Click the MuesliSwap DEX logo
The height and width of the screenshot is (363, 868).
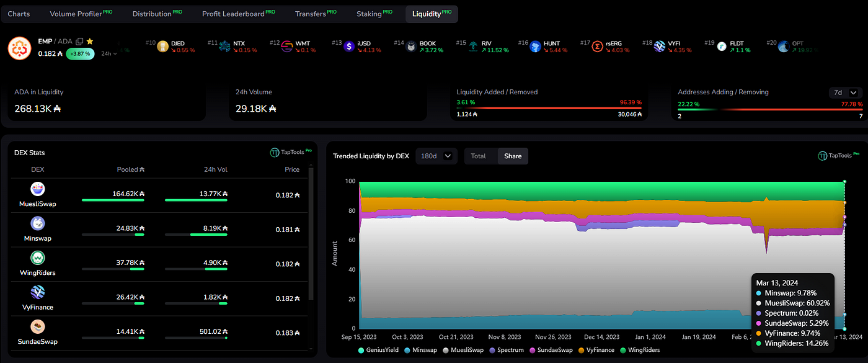tap(38, 189)
